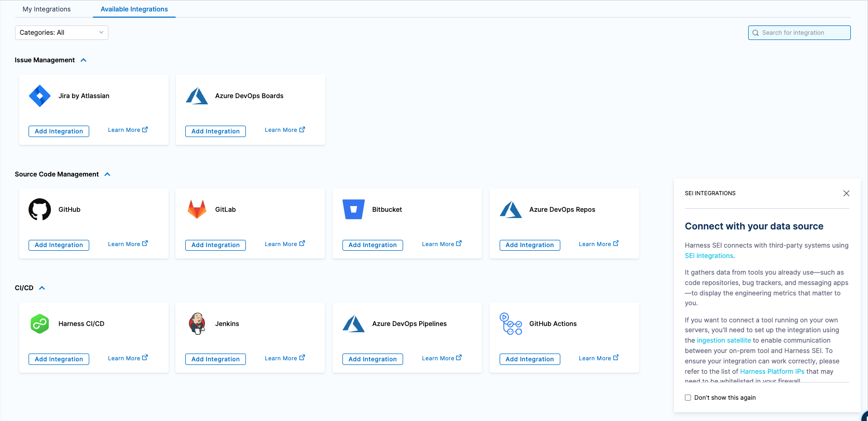This screenshot has width=868, height=421.
Task: Collapse the Source Code Management section
Action: [107, 174]
